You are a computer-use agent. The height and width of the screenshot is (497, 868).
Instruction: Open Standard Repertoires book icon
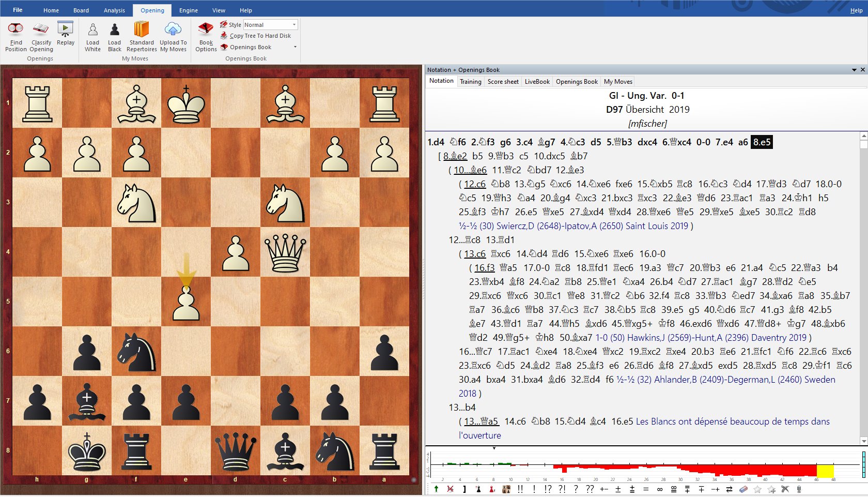tap(142, 29)
